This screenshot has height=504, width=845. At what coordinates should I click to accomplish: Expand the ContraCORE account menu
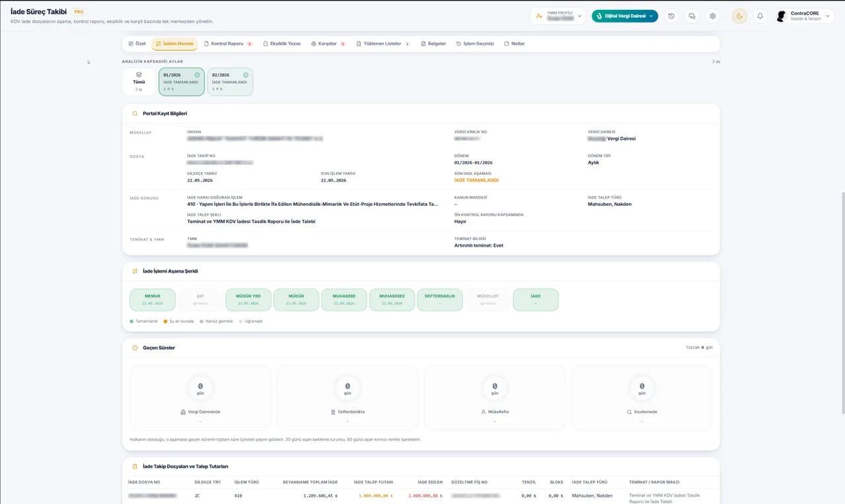point(803,16)
